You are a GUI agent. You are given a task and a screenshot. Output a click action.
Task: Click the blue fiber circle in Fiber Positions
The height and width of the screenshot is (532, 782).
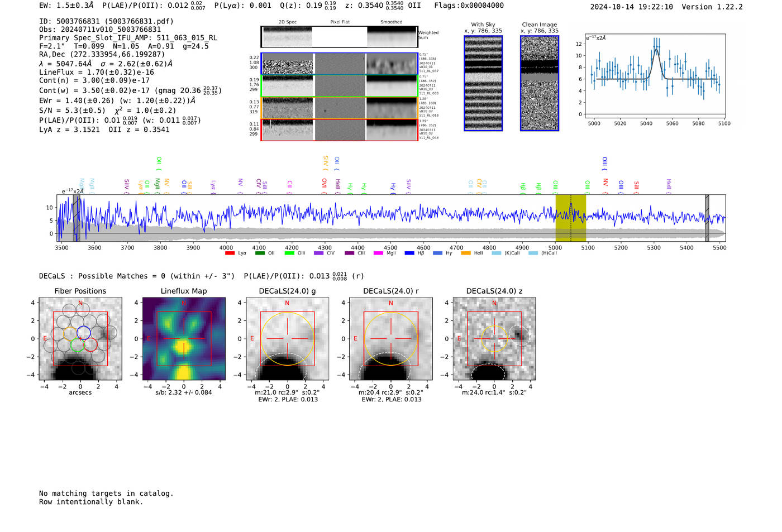coord(84,332)
